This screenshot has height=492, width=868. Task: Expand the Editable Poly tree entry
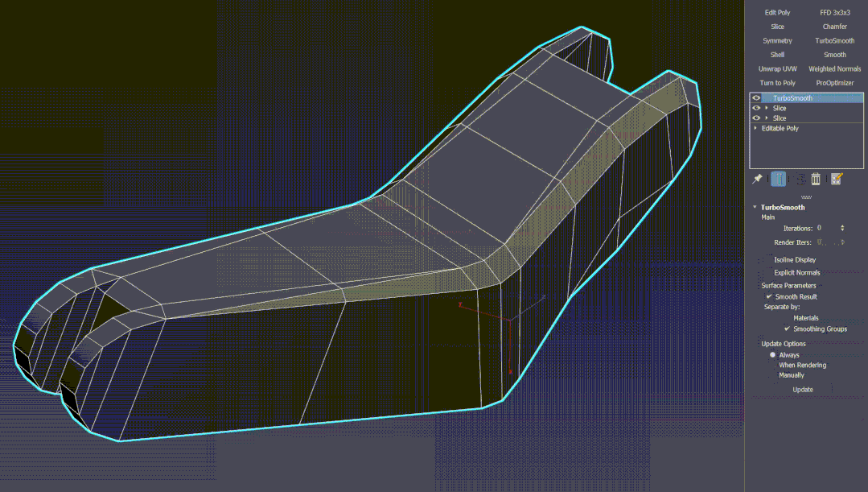point(755,129)
